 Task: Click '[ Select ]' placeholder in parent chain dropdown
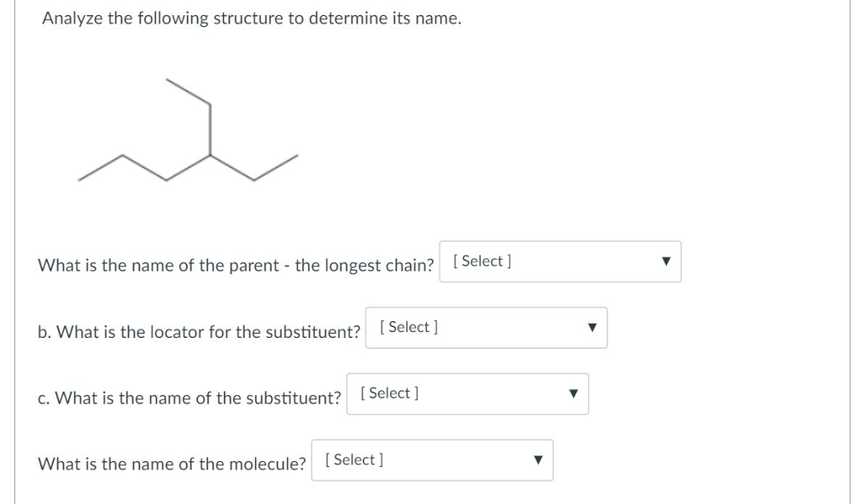pyautogui.click(x=482, y=262)
